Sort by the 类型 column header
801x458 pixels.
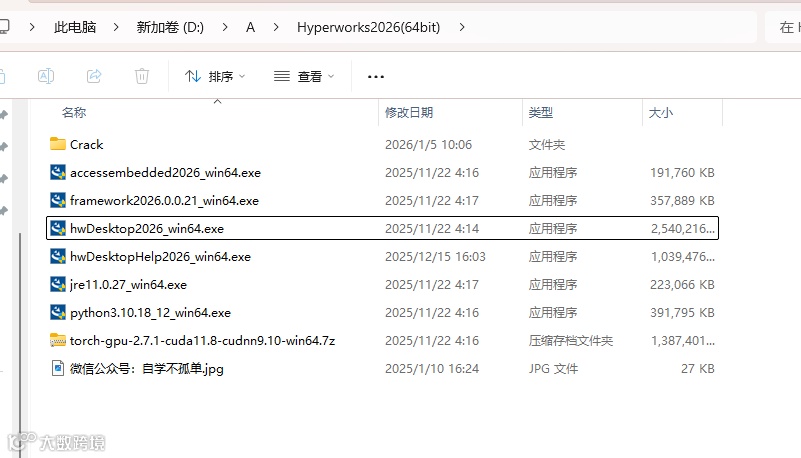click(x=540, y=112)
